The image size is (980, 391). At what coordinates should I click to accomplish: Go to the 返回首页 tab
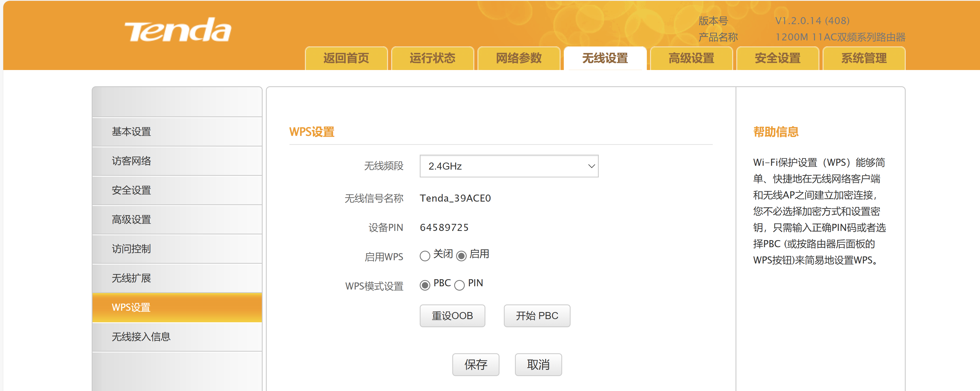[x=346, y=58]
